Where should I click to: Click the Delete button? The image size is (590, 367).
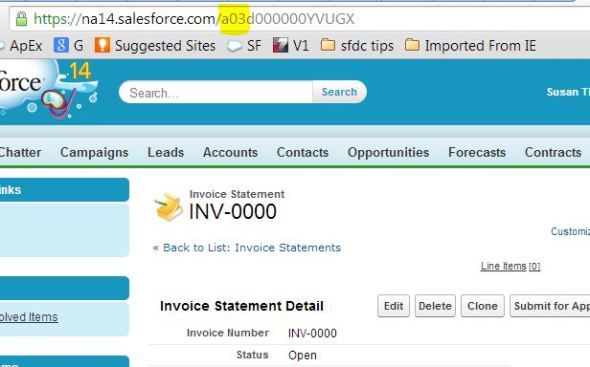coord(435,306)
